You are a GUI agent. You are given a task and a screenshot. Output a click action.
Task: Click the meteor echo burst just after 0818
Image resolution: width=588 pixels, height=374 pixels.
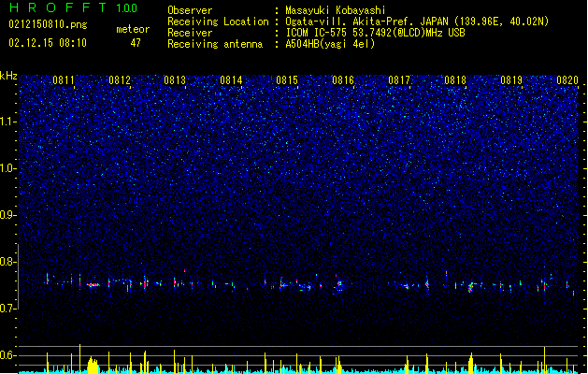coord(470,288)
